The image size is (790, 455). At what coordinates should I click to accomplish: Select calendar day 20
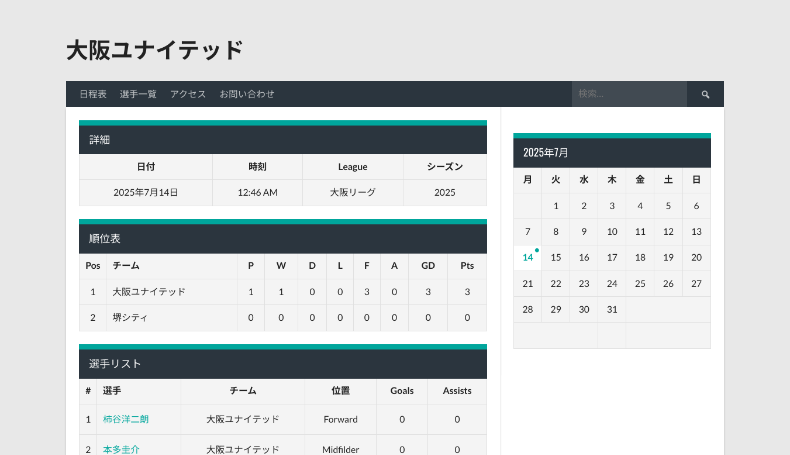pos(696,257)
